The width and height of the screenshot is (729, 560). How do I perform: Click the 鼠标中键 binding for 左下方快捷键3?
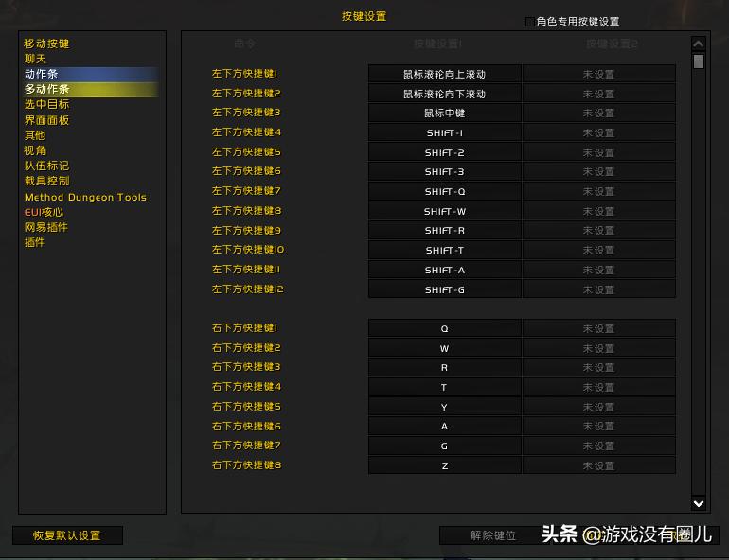[444, 114]
